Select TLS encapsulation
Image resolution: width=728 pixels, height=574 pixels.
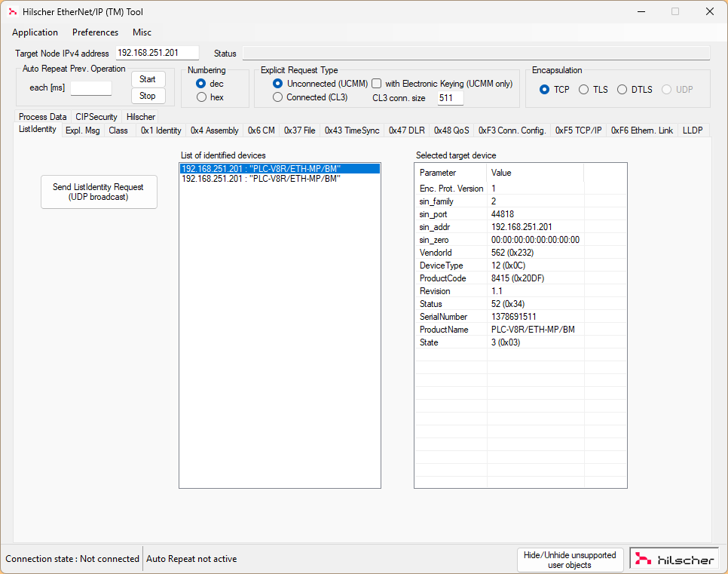pyautogui.click(x=583, y=90)
